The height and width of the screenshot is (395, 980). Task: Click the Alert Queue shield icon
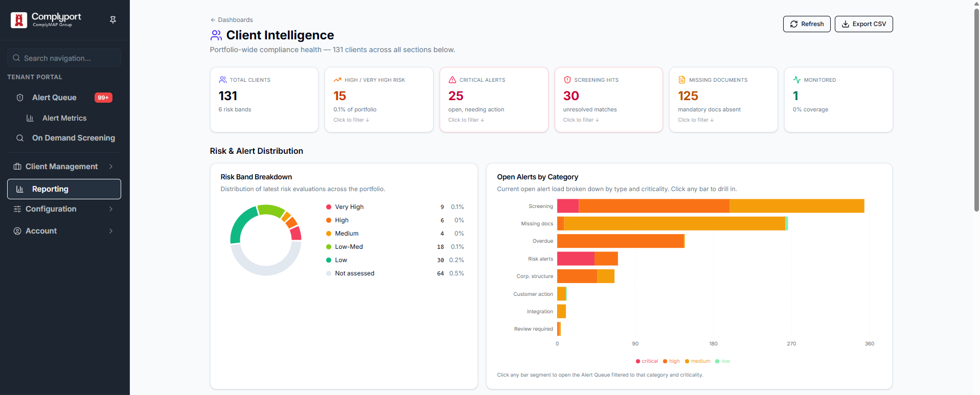20,98
